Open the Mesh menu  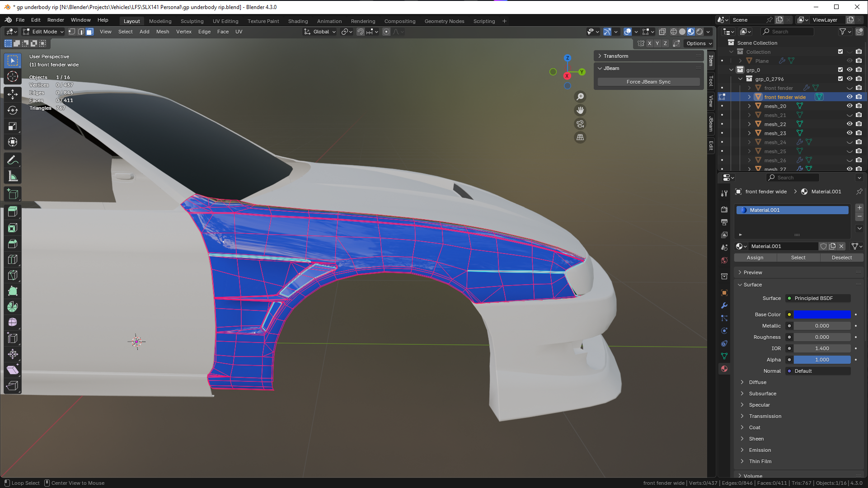pyautogui.click(x=162, y=32)
